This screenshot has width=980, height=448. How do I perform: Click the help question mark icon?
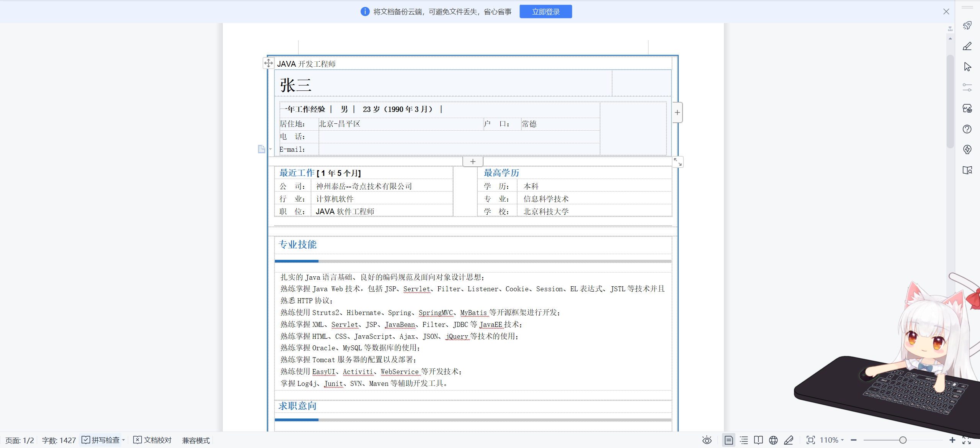coord(967,129)
